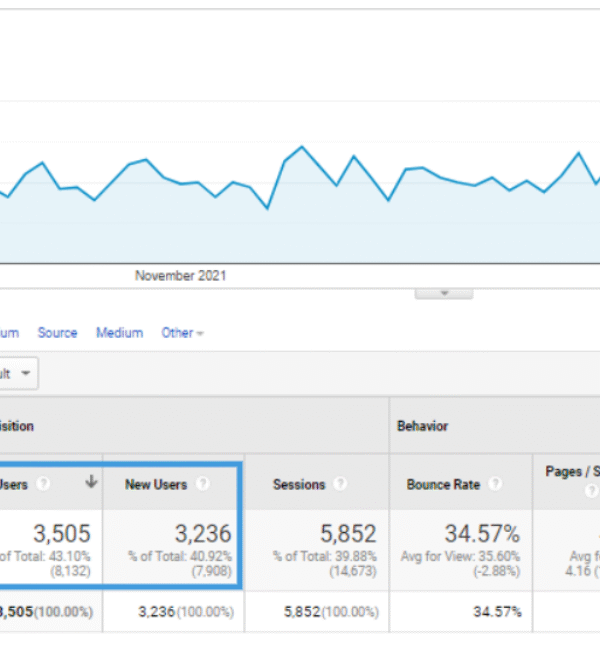Sort table by Sessions column header
The height and width of the screenshot is (650, 600).
[299, 484]
